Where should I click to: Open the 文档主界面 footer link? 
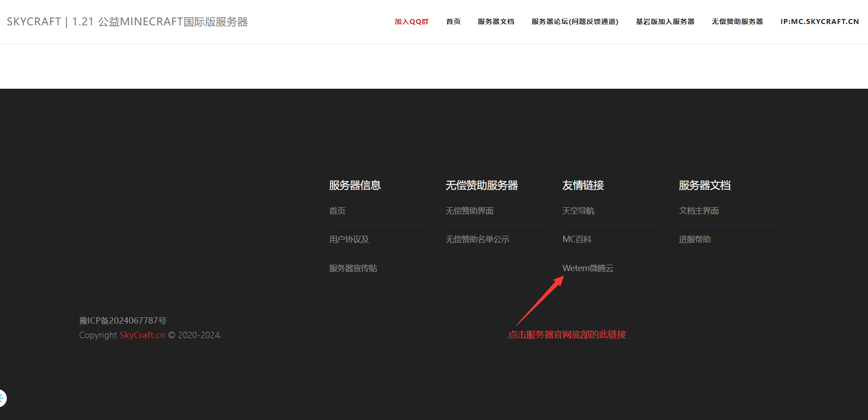coord(699,211)
